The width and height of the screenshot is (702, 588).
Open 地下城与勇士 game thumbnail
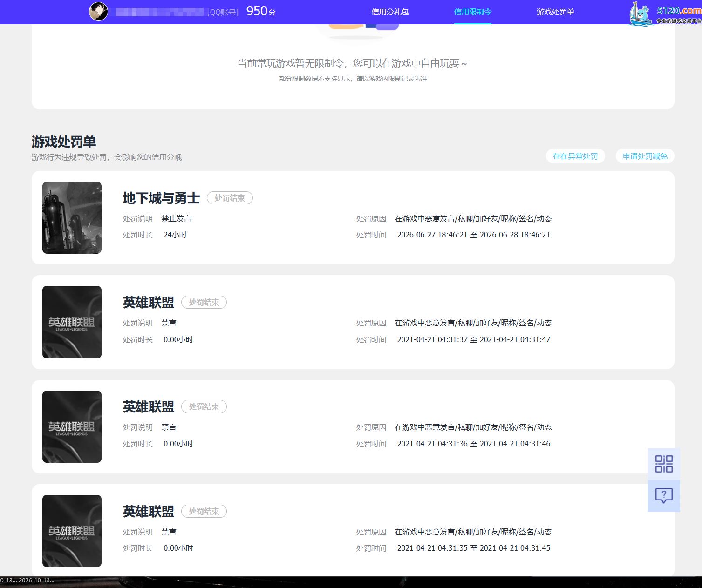(x=72, y=217)
